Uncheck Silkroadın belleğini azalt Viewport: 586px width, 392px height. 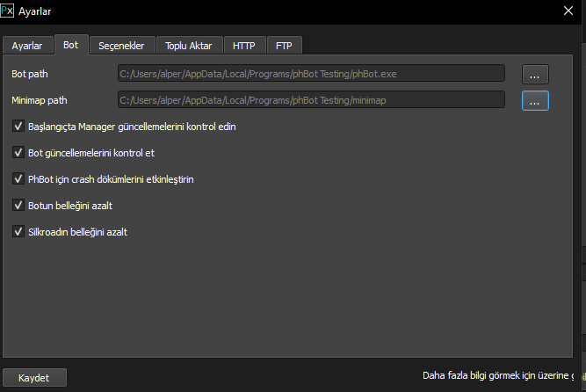(x=19, y=232)
